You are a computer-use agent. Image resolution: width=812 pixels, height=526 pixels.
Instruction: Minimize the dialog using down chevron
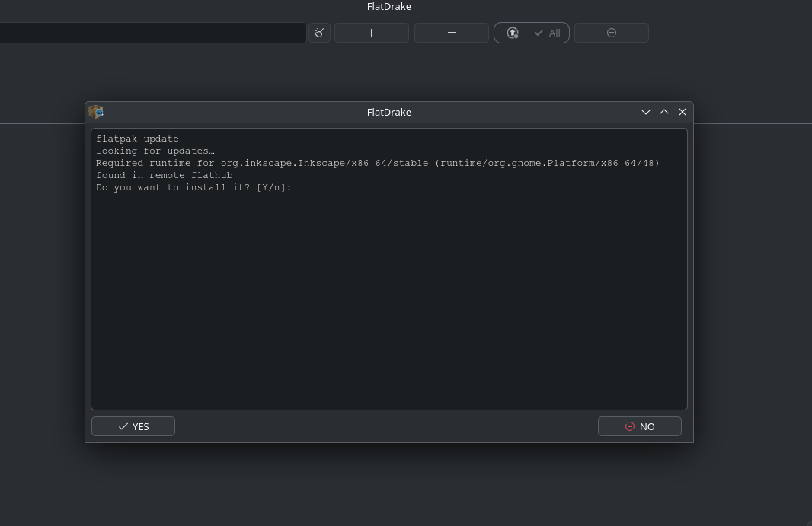pyautogui.click(x=646, y=113)
